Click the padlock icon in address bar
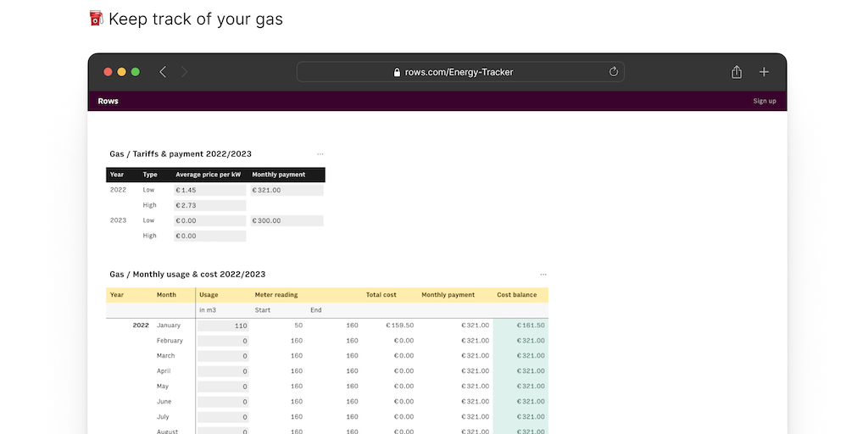Image resolution: width=868 pixels, height=434 pixels. 397,73
